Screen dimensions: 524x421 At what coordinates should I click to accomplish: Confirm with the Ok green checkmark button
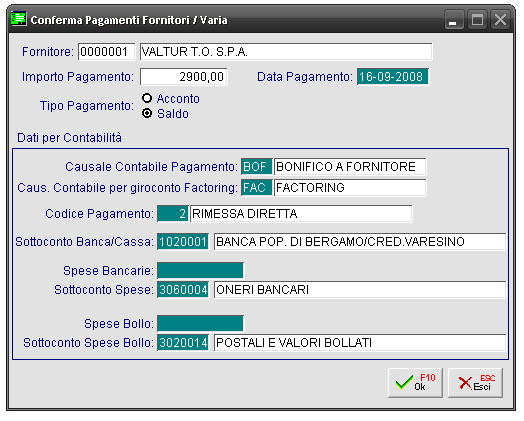tap(415, 383)
